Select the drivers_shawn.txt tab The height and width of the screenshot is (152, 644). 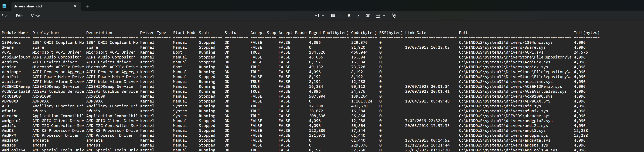pyautogui.click(x=46, y=6)
